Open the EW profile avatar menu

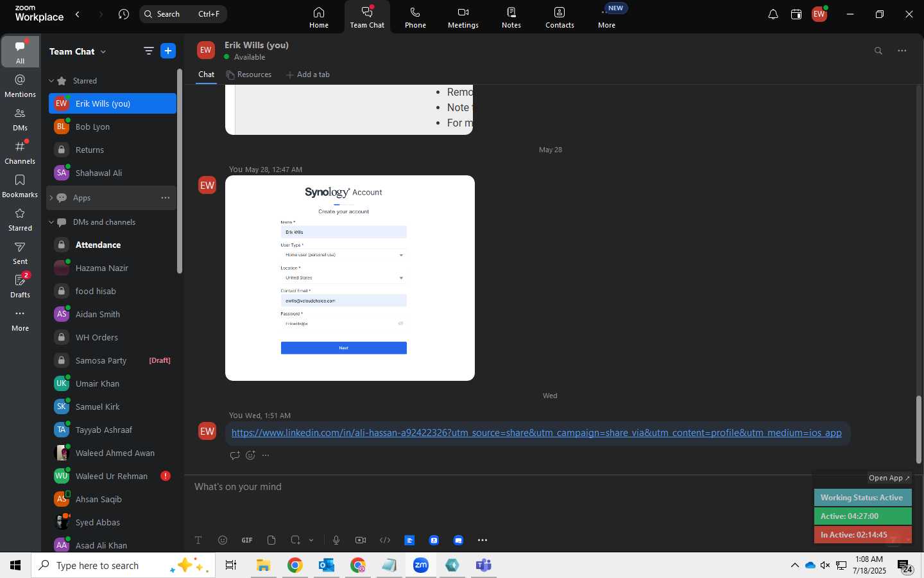tap(819, 14)
